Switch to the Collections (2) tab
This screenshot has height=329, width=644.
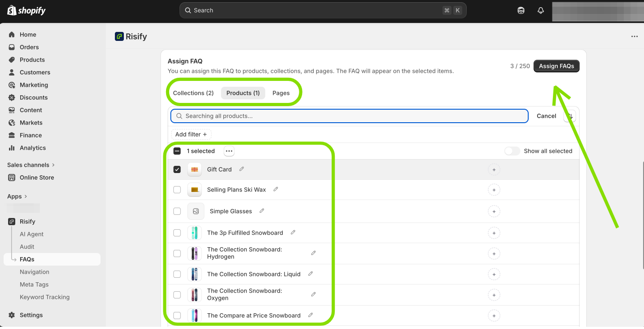tap(193, 93)
